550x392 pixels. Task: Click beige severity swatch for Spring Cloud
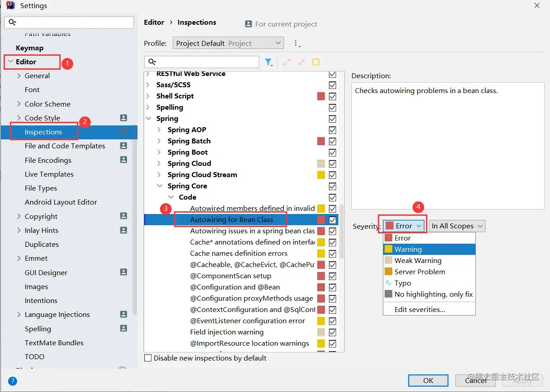(321, 164)
